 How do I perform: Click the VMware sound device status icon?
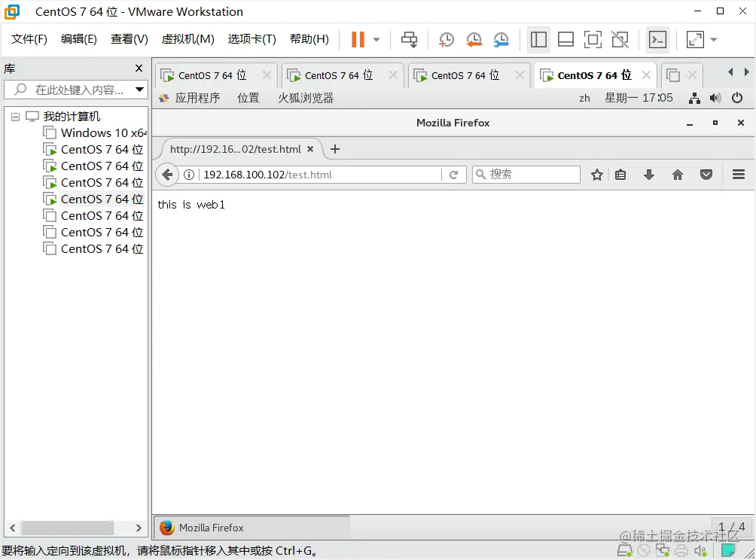700,550
